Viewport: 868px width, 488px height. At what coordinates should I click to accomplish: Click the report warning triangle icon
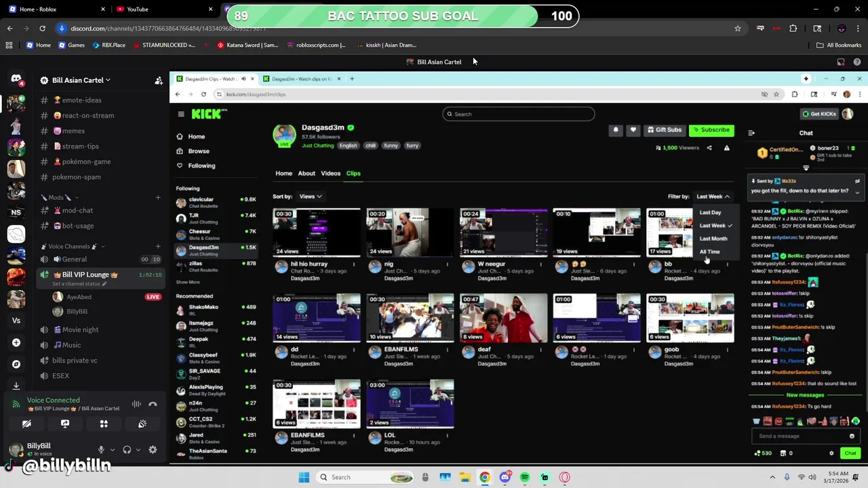point(726,148)
